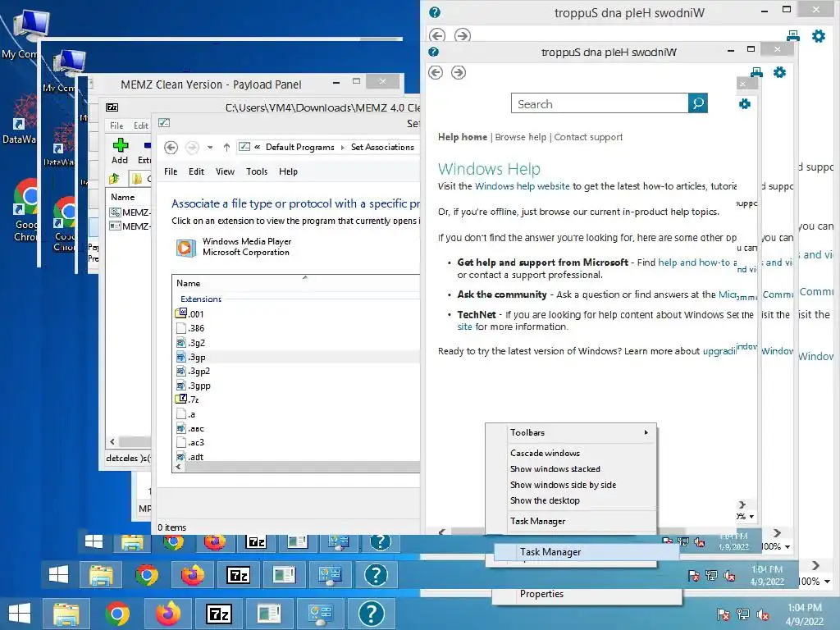Click the Forward arrow in Set Associations
Screen dimensions: 840x630
(x=192, y=148)
